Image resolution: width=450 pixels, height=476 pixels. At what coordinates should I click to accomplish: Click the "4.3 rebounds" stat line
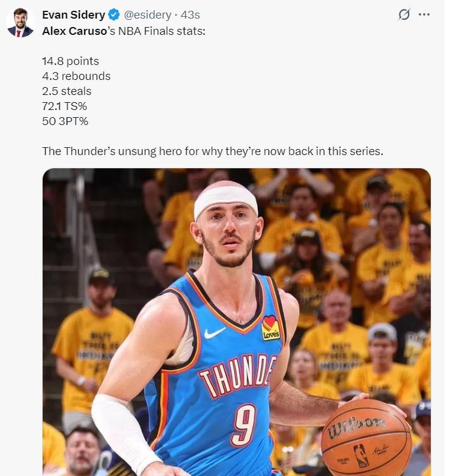coord(76,76)
